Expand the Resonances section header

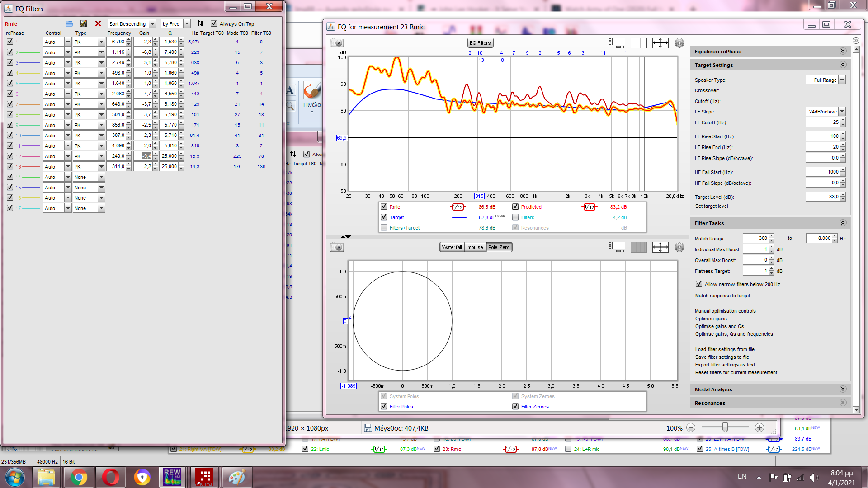click(x=770, y=403)
